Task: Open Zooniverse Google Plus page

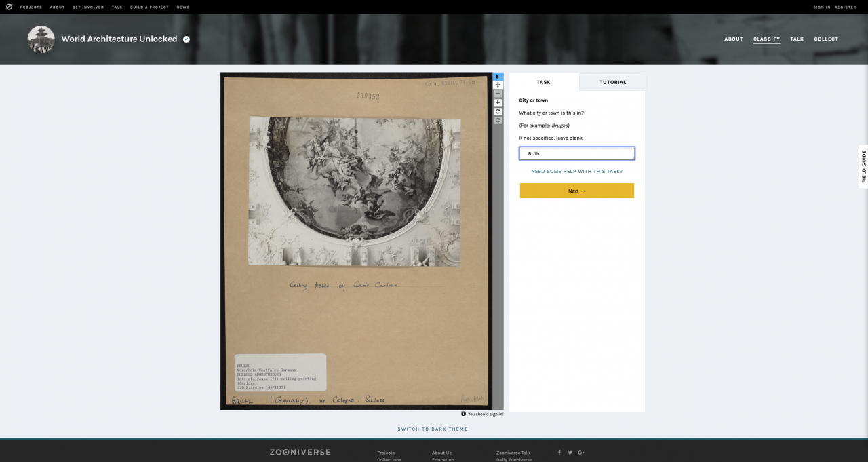Action: coord(581,453)
